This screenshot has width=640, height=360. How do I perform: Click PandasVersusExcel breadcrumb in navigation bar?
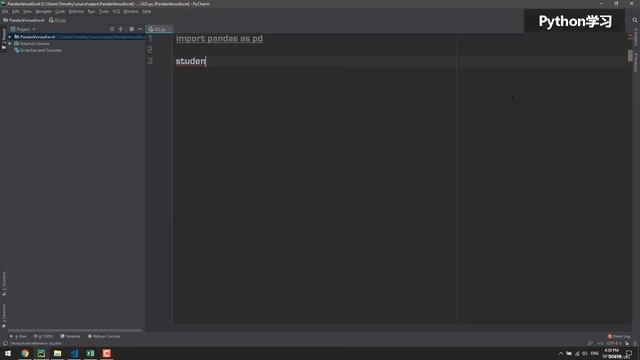pyautogui.click(x=24, y=20)
